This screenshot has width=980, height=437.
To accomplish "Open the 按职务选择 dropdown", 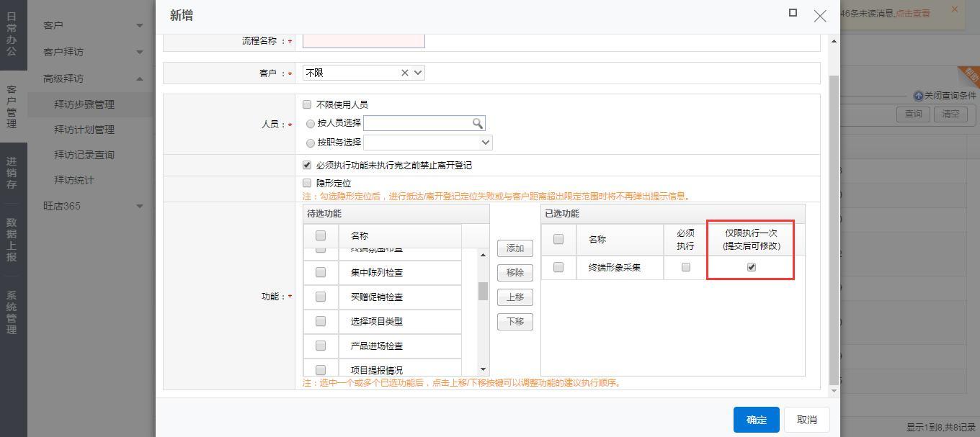I will [485, 143].
